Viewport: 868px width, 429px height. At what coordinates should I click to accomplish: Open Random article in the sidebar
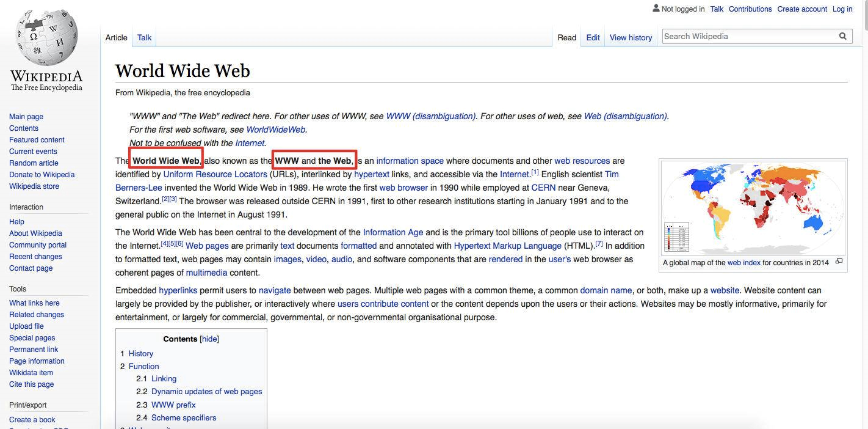click(x=34, y=163)
